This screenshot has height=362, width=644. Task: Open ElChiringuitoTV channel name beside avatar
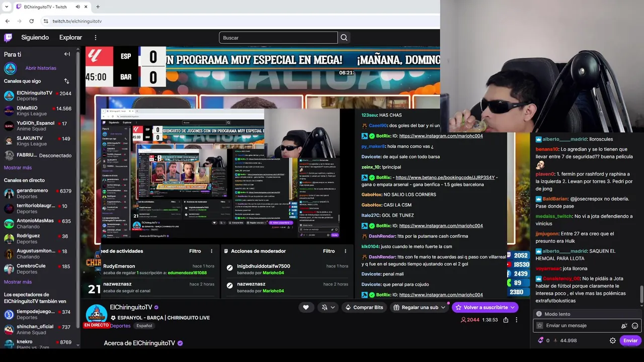[131, 307]
